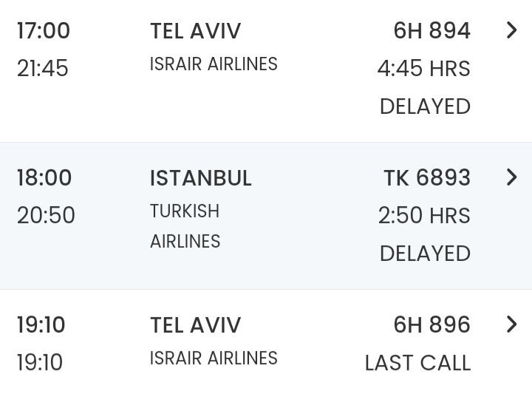Open flight number 6H 894
The height and width of the screenshot is (397, 532).
(x=432, y=31)
